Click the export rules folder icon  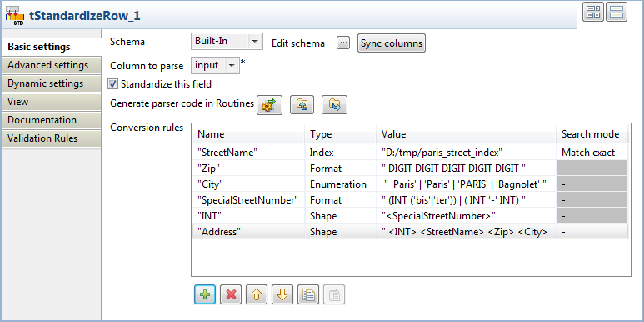coord(334,105)
